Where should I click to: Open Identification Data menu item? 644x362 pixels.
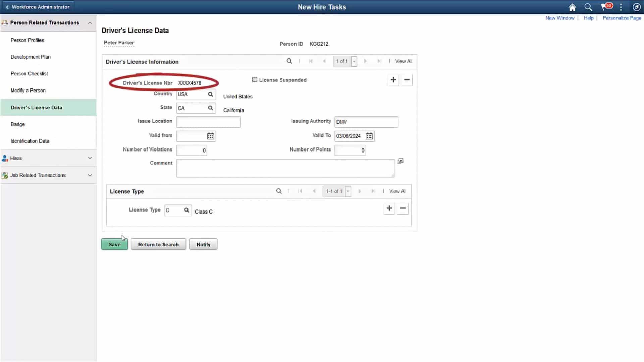pos(30,141)
